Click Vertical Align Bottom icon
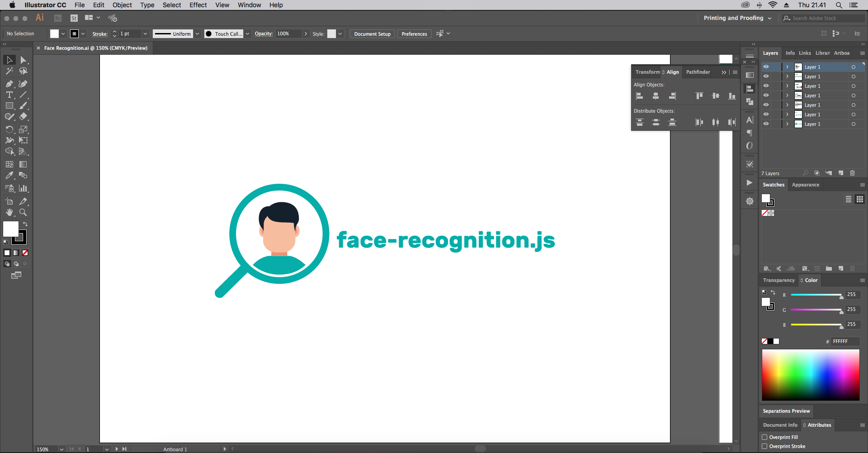The image size is (868, 453). tap(732, 96)
